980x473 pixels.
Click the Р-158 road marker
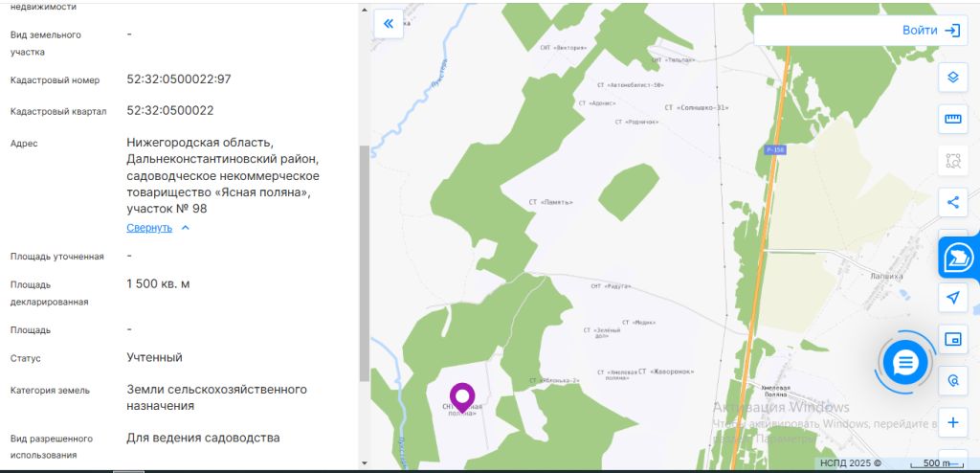[x=775, y=150]
